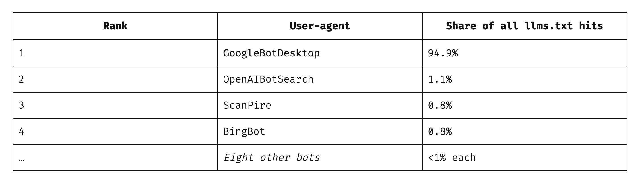This screenshot has height=180, width=644.
Task: Click the Rank column header
Action: [x=115, y=26]
